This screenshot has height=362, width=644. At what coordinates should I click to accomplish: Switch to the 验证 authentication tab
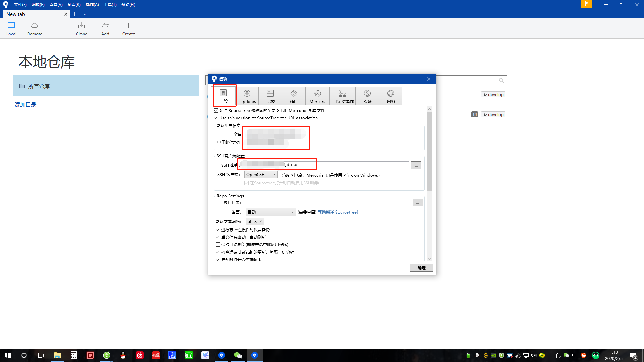tap(367, 96)
